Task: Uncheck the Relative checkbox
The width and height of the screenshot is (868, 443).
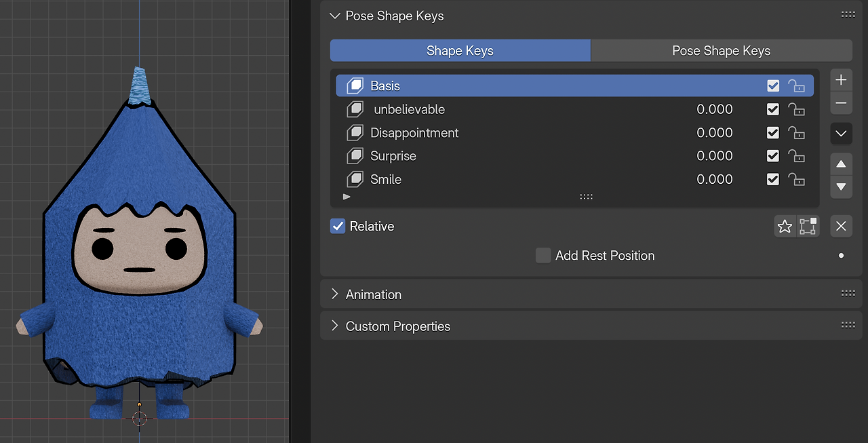Action: pyautogui.click(x=338, y=226)
